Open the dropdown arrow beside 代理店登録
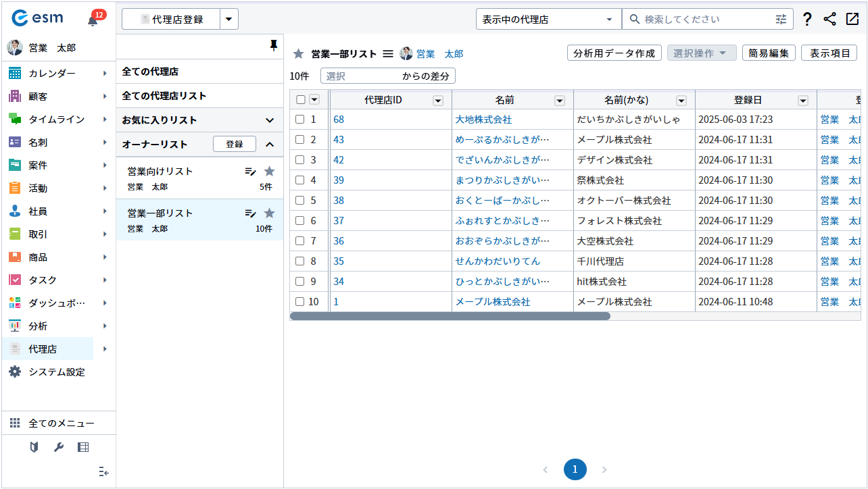 coord(229,20)
